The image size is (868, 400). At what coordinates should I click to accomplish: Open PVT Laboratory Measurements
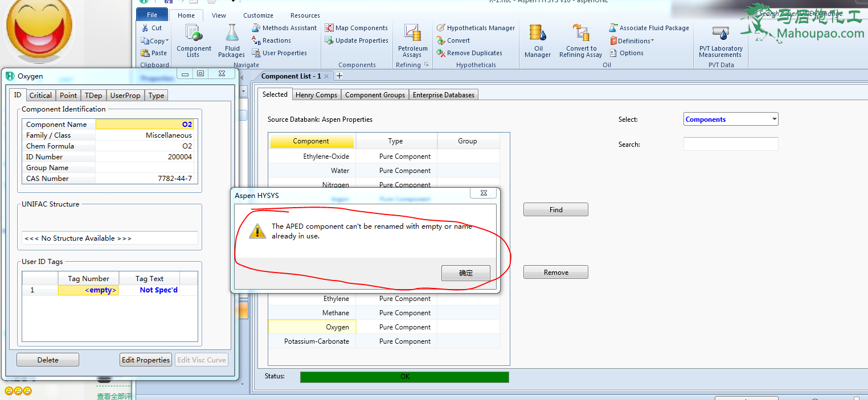click(x=720, y=41)
